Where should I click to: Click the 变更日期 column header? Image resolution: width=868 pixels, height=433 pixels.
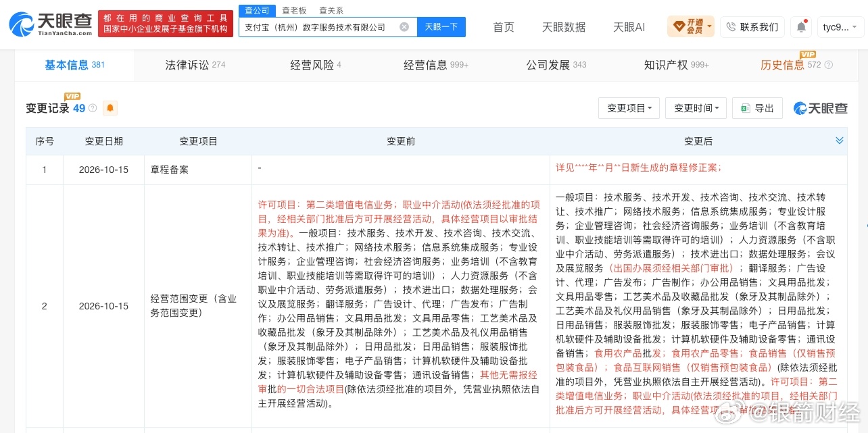tap(103, 141)
